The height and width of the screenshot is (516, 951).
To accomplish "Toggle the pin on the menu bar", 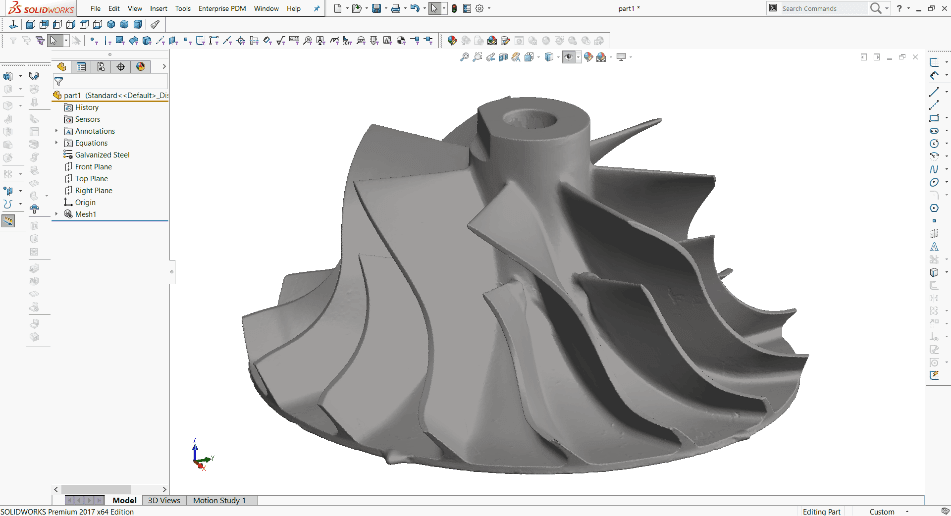I will tap(316, 8).
